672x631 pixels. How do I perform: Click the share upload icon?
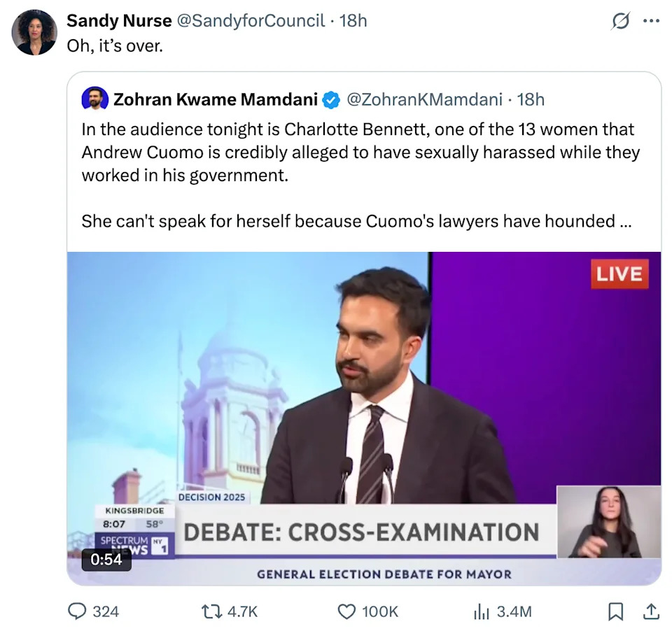[x=650, y=611]
